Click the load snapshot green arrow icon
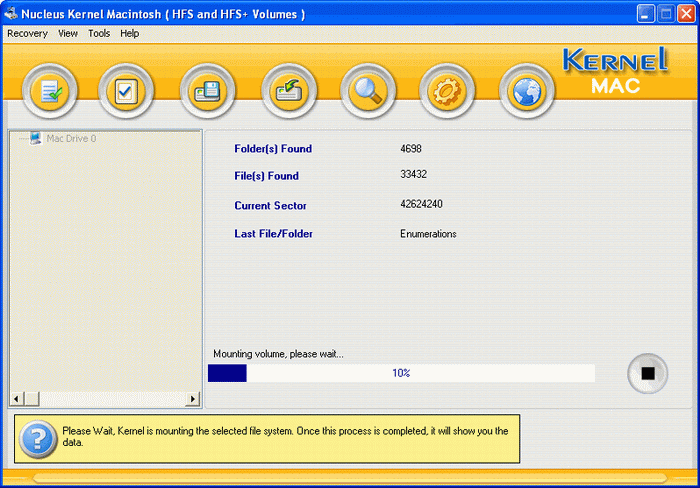The image size is (700, 488). click(289, 91)
